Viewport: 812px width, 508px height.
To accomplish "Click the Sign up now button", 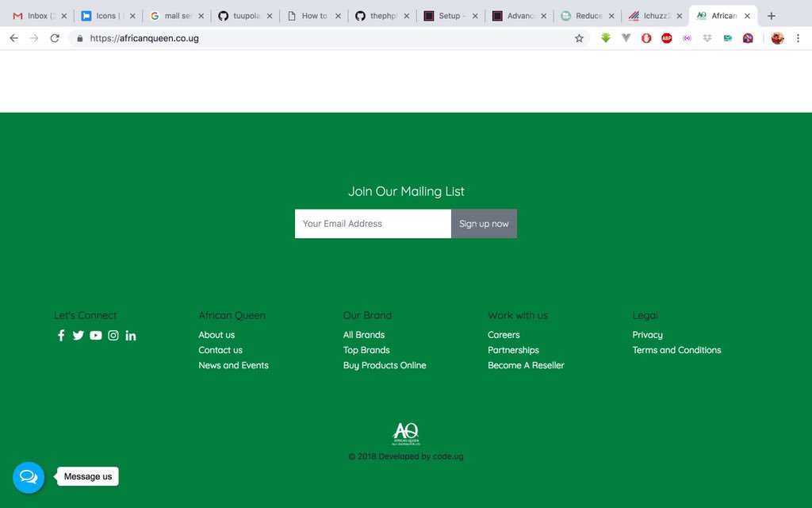I will (x=484, y=223).
